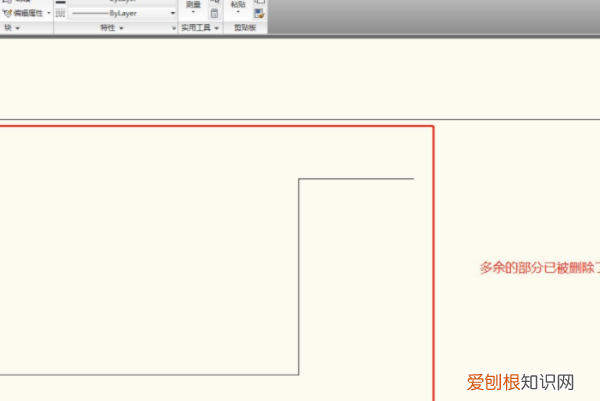
Task: Open the calculator icon in 实用工具
Action: click(x=215, y=14)
